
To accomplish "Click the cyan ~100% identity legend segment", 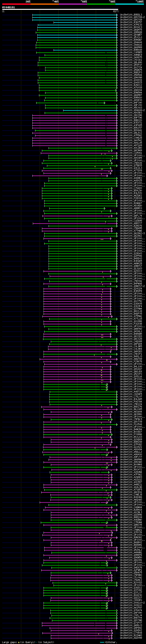I will pyautogui.click(x=130, y=4).
